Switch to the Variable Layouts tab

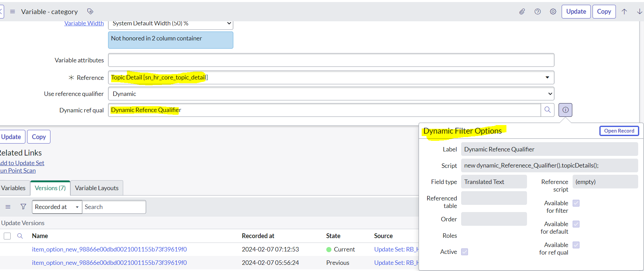coord(97,188)
